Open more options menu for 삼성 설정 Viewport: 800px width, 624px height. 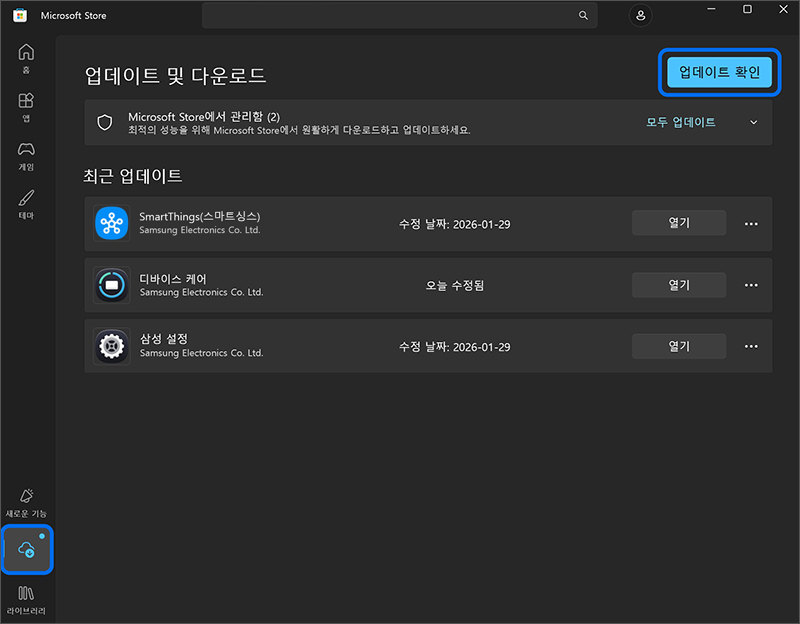coord(751,345)
